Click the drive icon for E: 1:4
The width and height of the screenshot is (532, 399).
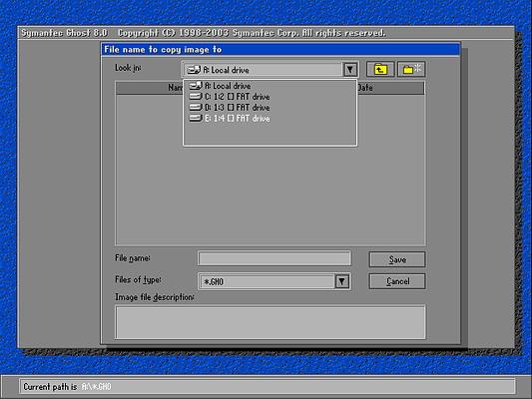pos(196,118)
